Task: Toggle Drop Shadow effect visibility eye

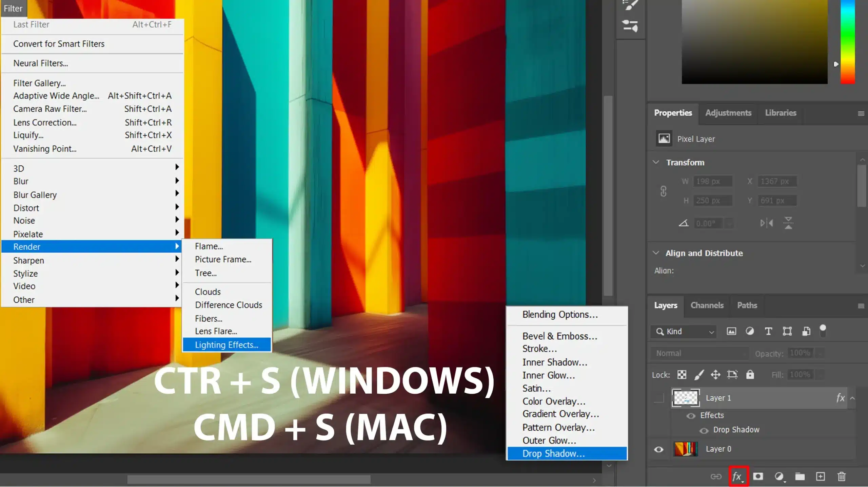Action: pos(704,430)
